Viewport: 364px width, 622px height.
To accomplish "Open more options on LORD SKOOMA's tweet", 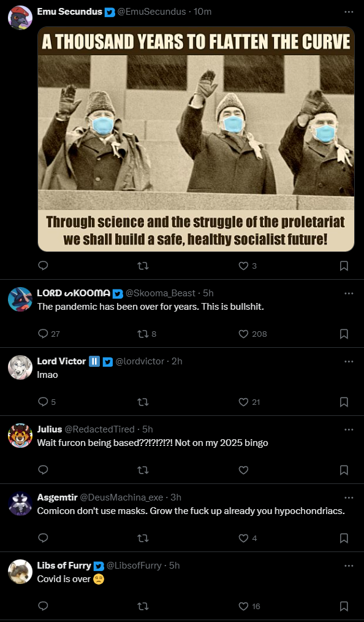I will (349, 293).
